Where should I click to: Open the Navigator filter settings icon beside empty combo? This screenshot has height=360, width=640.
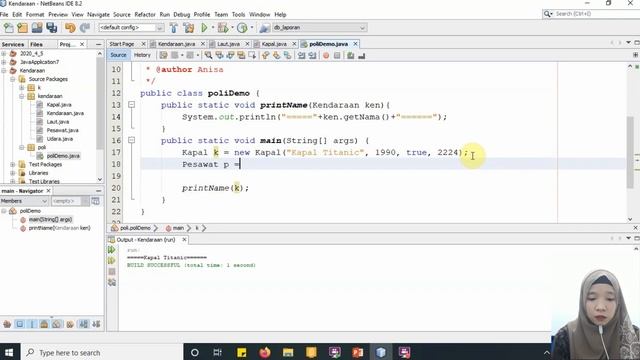pyautogui.click(x=96, y=201)
